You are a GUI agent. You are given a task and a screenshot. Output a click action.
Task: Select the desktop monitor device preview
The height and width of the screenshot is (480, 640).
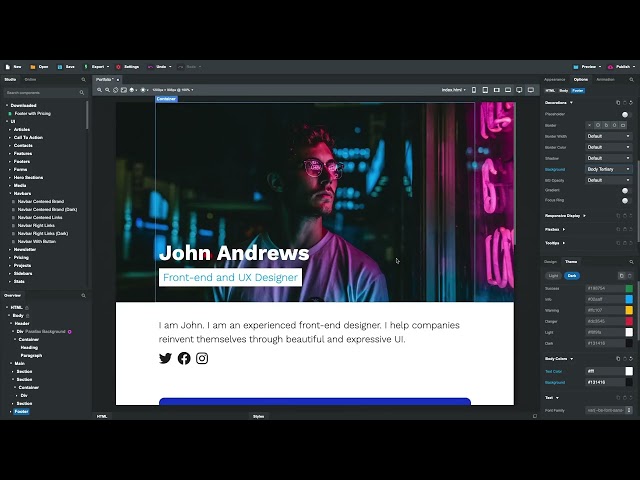coord(519,90)
